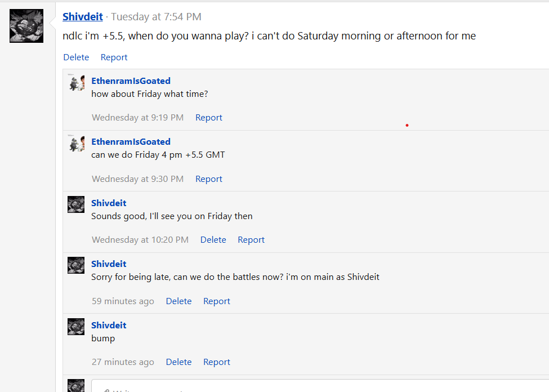
Task: Report the comment posted Wednesday at 10:20 PM
Action: point(251,240)
